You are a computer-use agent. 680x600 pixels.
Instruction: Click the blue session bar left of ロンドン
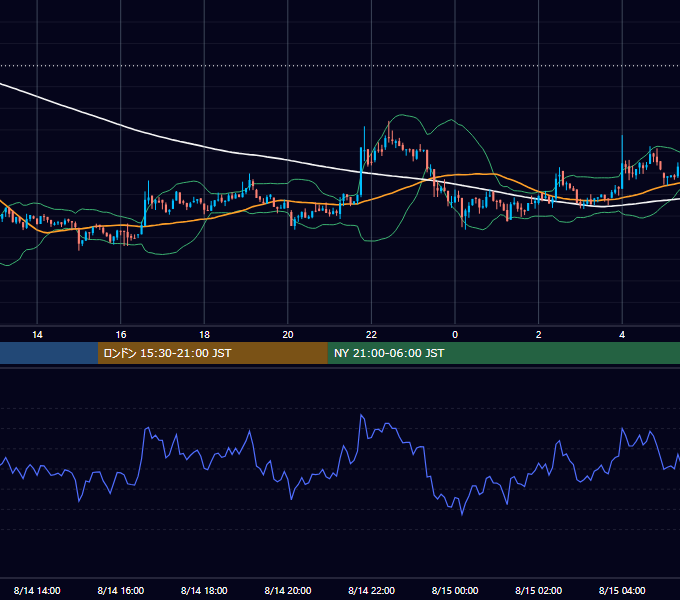pyautogui.click(x=49, y=353)
